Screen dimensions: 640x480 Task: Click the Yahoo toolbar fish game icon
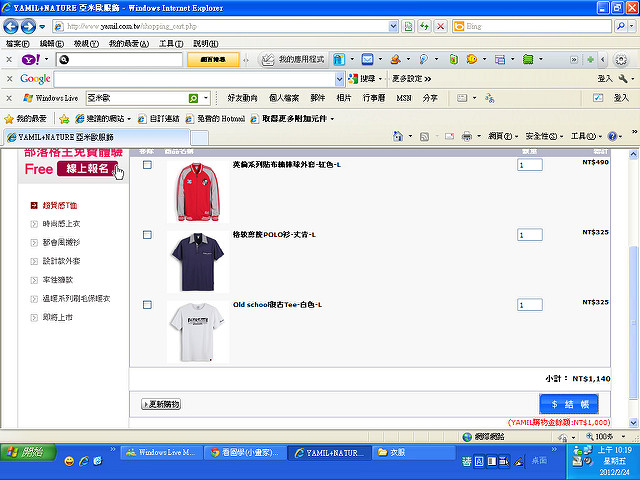(472, 60)
